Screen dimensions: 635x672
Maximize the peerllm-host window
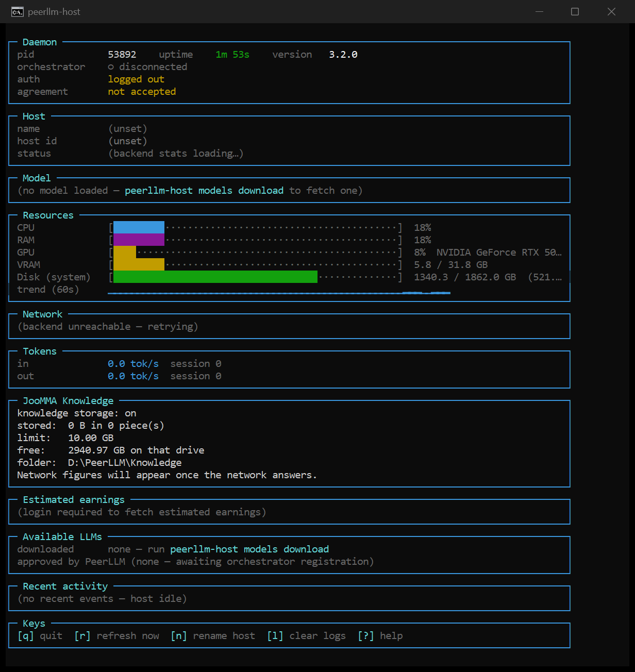point(575,11)
